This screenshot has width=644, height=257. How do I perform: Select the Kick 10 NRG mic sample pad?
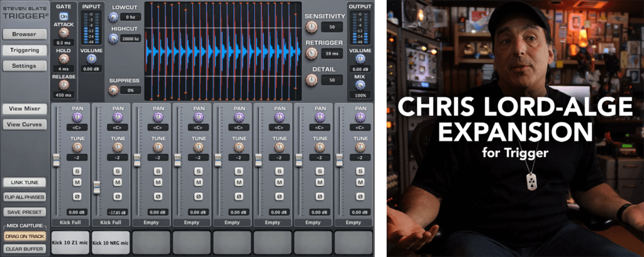click(111, 242)
